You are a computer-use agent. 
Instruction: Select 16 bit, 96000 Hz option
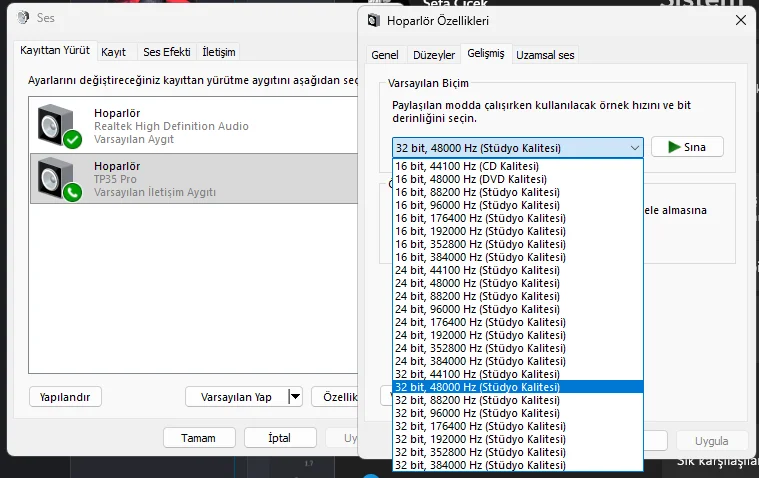click(x=517, y=205)
